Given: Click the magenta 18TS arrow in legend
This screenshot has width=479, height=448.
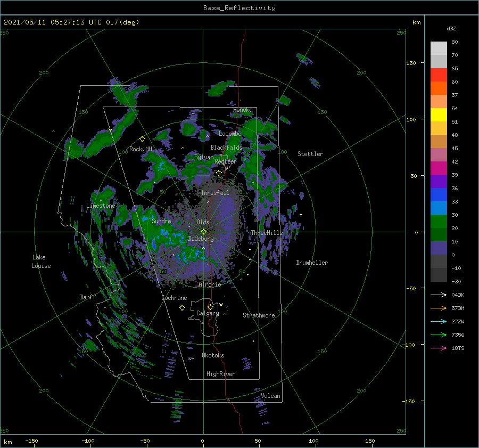Looking at the screenshot, I should pos(439,348).
